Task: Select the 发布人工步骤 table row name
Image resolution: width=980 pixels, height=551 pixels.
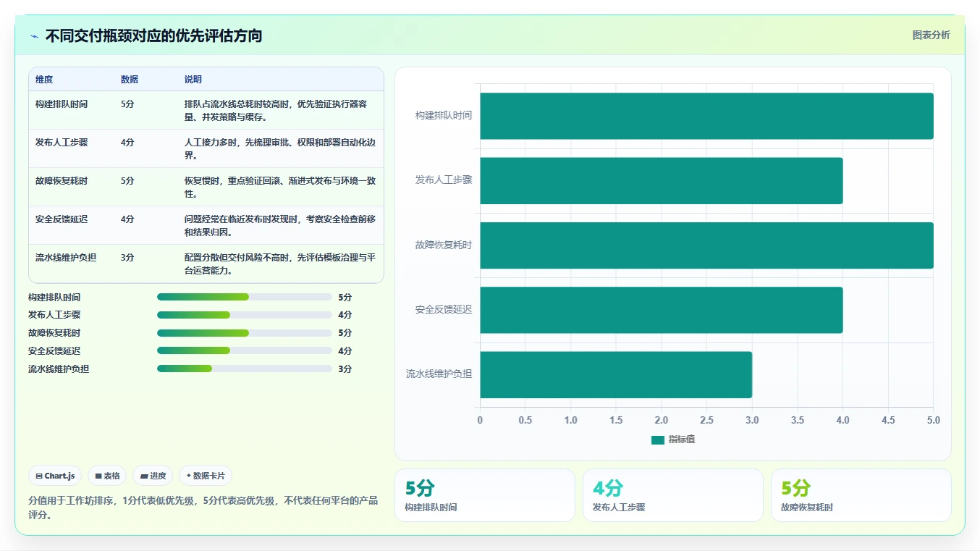Action: 62,143
